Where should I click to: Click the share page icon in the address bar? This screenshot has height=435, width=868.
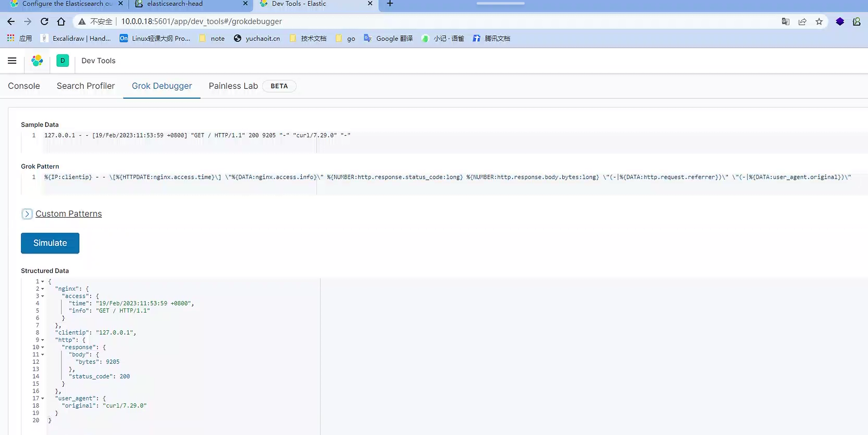[x=802, y=22]
